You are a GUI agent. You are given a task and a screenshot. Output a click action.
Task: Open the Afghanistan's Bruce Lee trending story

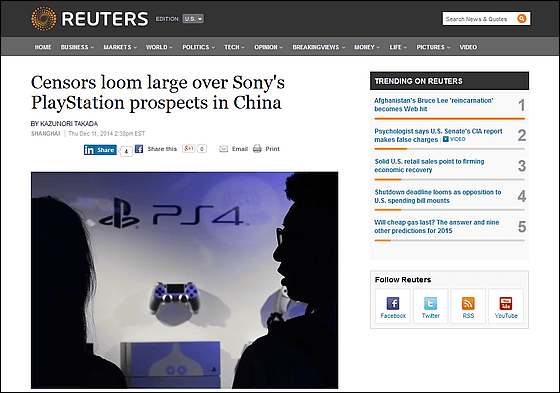pyautogui.click(x=434, y=105)
